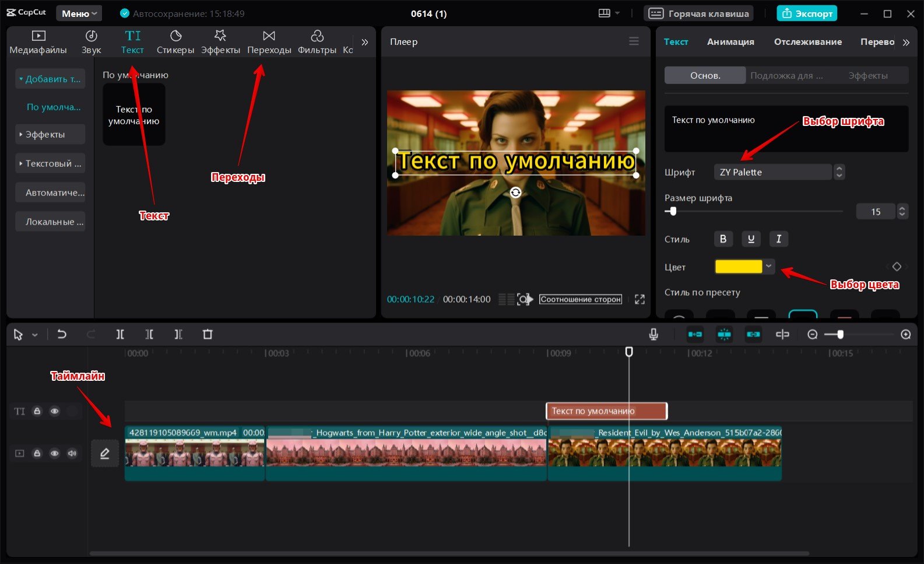
Task: Click the fullscreen preview icon
Action: click(x=640, y=299)
